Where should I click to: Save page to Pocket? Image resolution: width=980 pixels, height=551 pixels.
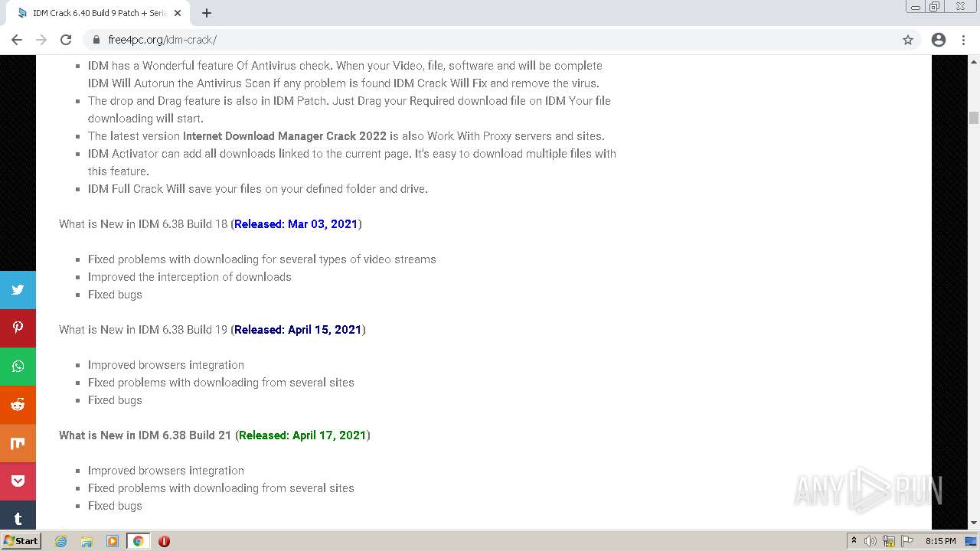(18, 481)
